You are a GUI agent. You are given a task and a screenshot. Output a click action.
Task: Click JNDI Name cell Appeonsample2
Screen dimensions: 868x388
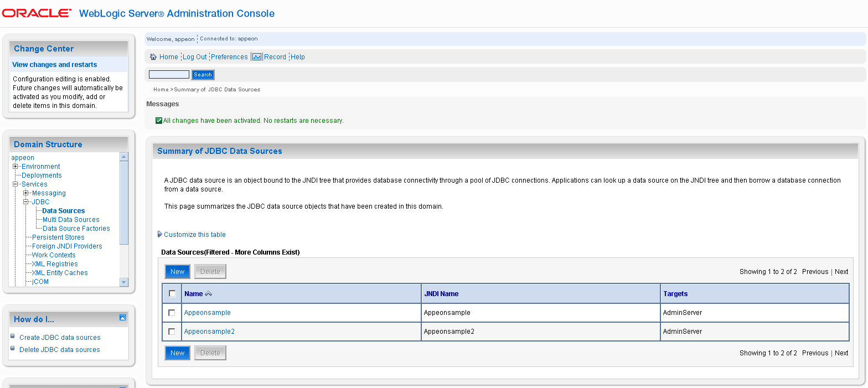(x=449, y=332)
